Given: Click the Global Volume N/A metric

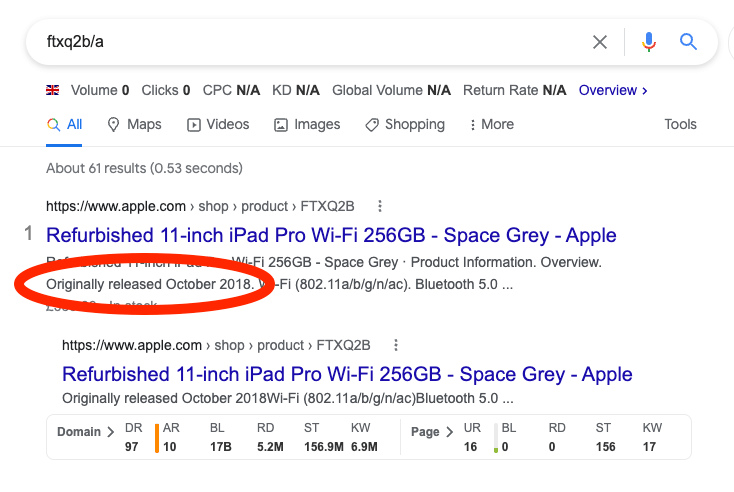Looking at the screenshot, I should pos(391,90).
